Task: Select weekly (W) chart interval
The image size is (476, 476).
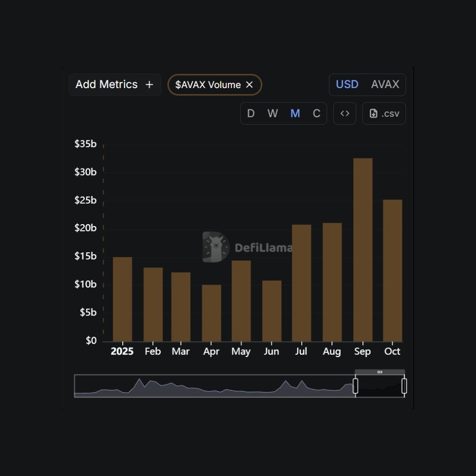Action: [x=272, y=113]
